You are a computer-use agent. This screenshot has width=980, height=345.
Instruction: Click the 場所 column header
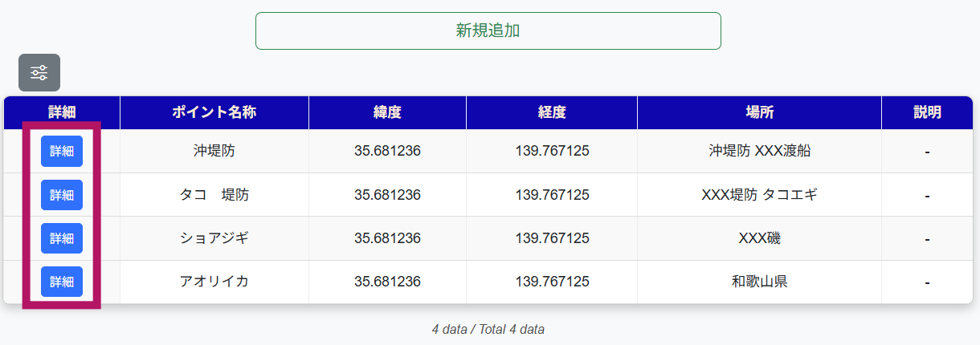click(x=759, y=112)
